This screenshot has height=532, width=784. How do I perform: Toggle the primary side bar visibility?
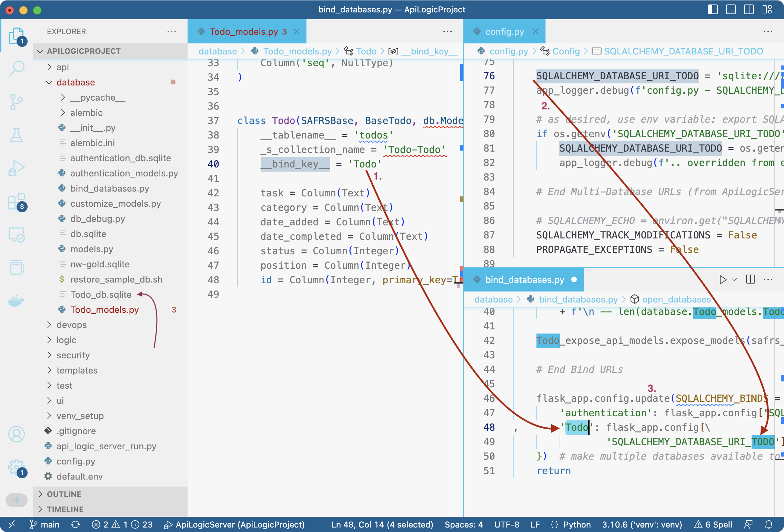713,9
